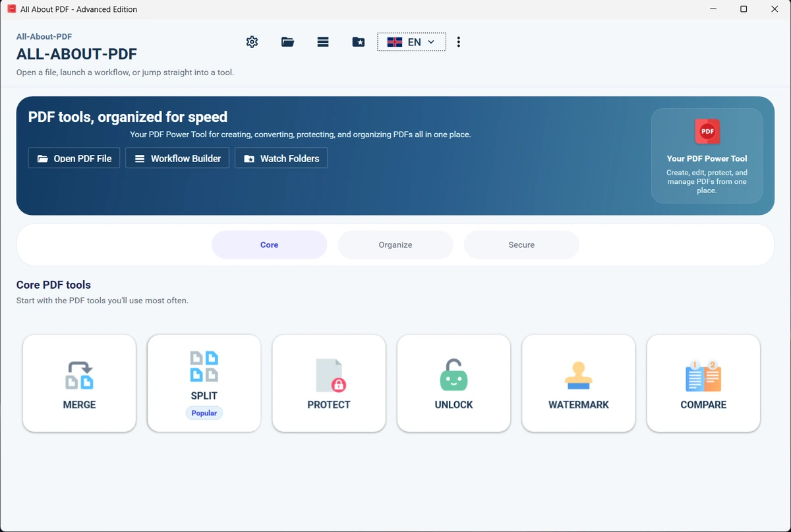791x532 pixels.
Task: Click the Popular badge under SPLIT
Action: 204,413
